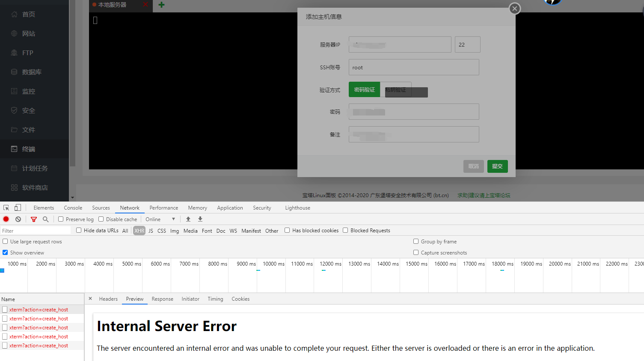The height and width of the screenshot is (361, 644).
Task: Click the SSH账号 field showing root
Action: (x=414, y=67)
